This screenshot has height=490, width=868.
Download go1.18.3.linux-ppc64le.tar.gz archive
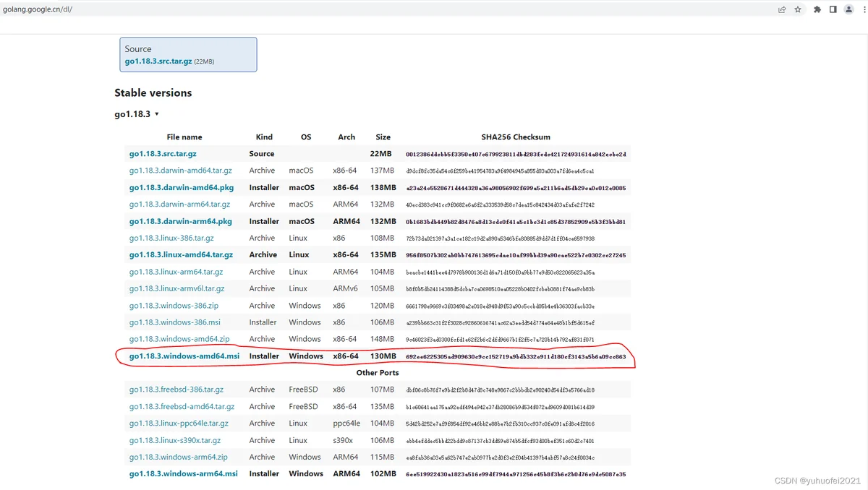click(179, 424)
